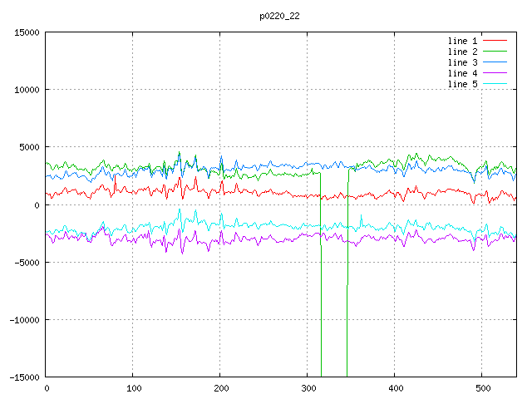
Task: Click the chart title p0220_22
Action: tap(280, 15)
